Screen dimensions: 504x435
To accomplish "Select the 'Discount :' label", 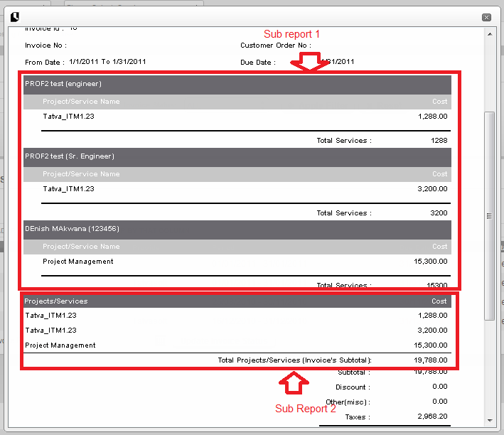I will click(353, 387).
